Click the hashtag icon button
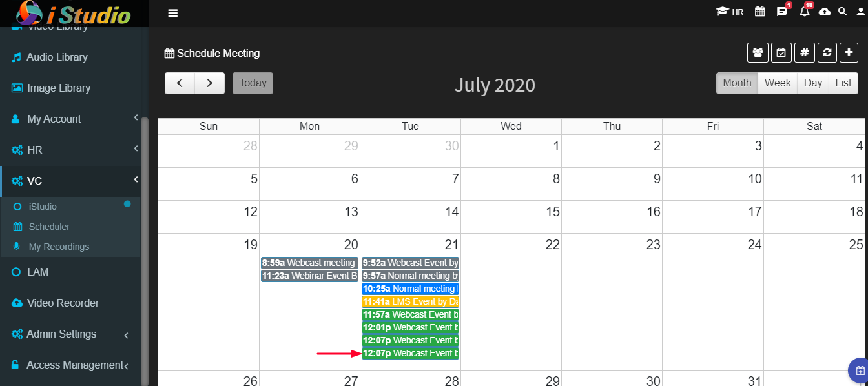 point(804,53)
